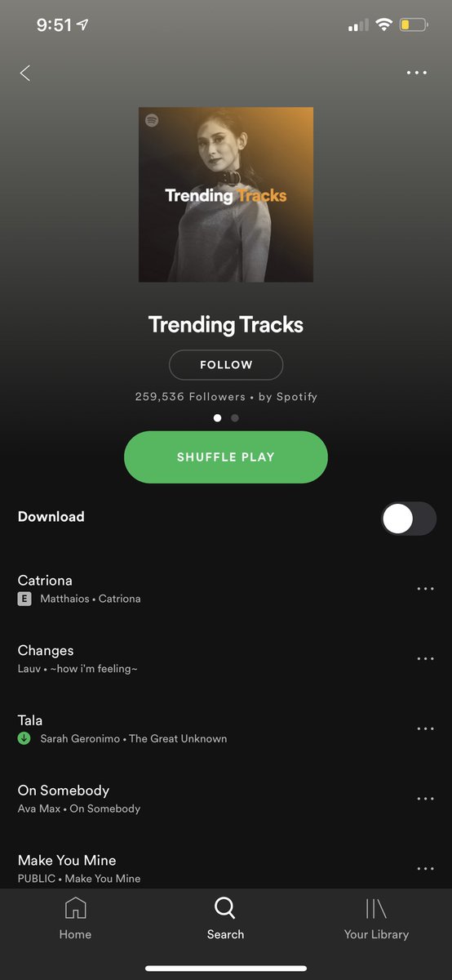The image size is (452, 980).
Task: Open the Home tab
Action: point(75,919)
